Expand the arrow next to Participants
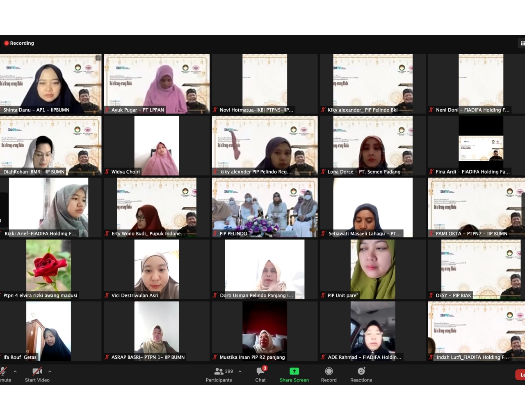The height and width of the screenshot is (420, 525). coord(240,371)
